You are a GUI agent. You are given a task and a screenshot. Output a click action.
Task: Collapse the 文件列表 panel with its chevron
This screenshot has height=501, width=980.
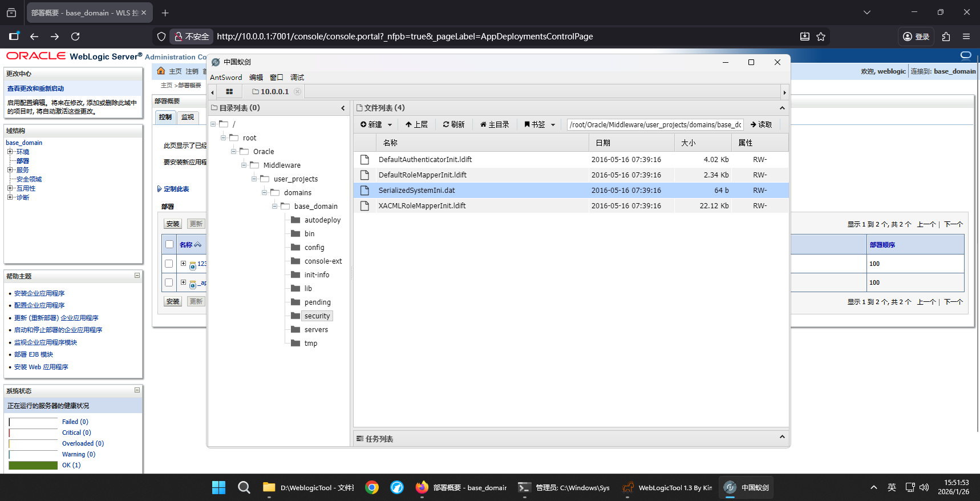coord(782,108)
